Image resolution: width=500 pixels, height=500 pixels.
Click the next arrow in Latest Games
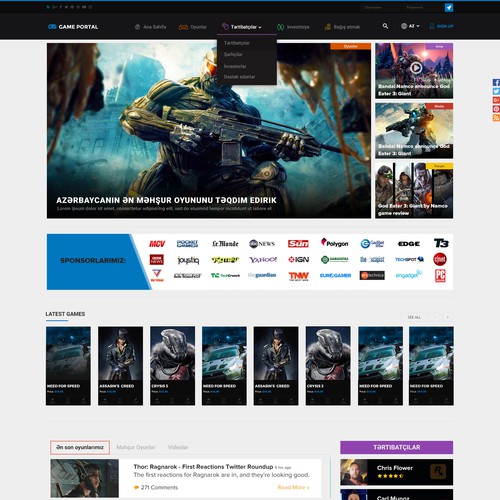448,317
